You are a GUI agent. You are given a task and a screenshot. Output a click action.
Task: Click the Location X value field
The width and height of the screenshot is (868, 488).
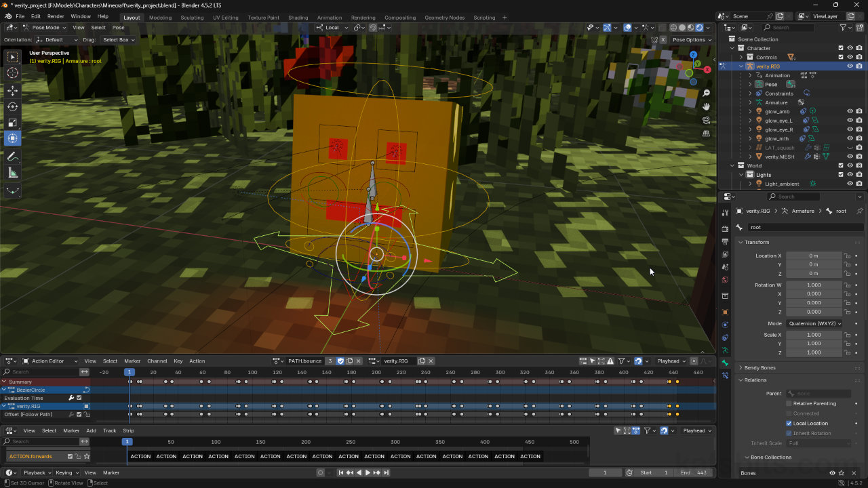(814, 256)
